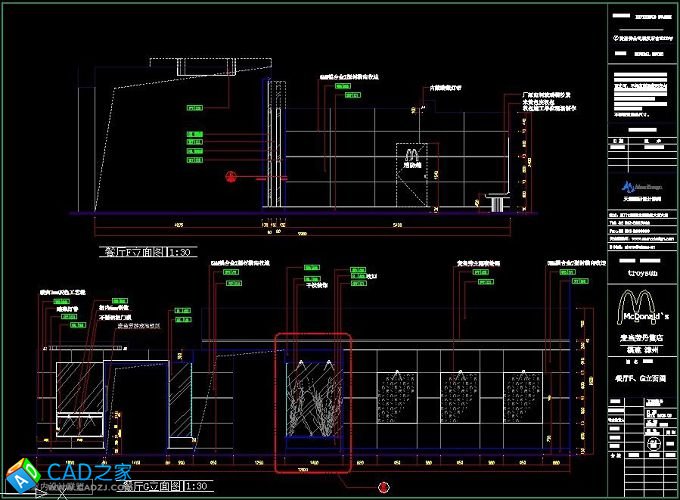
Task: Click the company website link in the title block
Action: pos(642,239)
